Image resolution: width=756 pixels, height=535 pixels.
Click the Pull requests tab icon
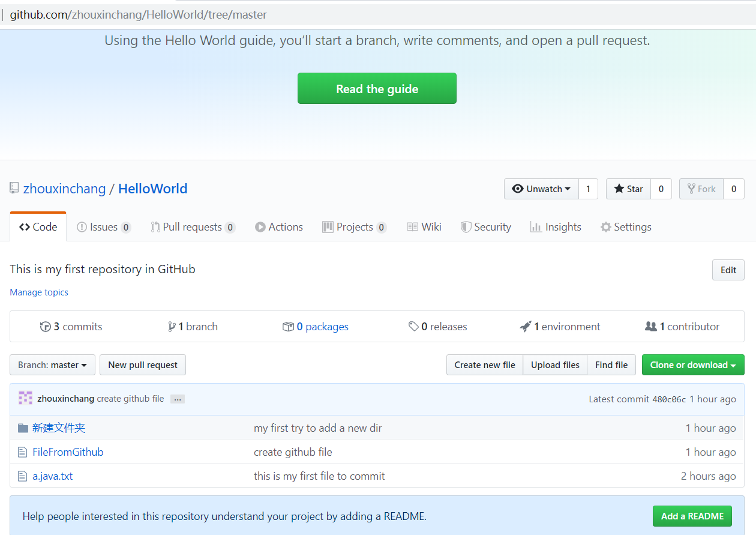[155, 227]
